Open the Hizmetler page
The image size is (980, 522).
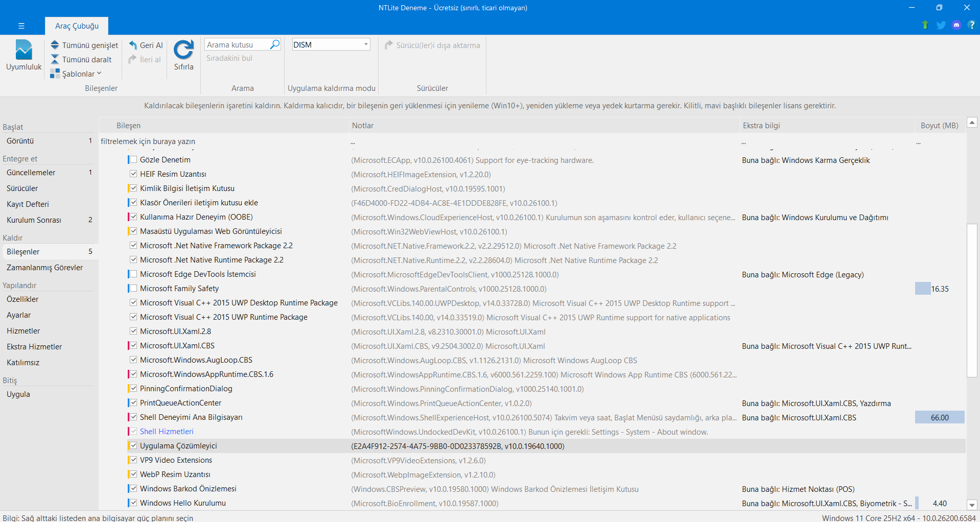pos(49,331)
